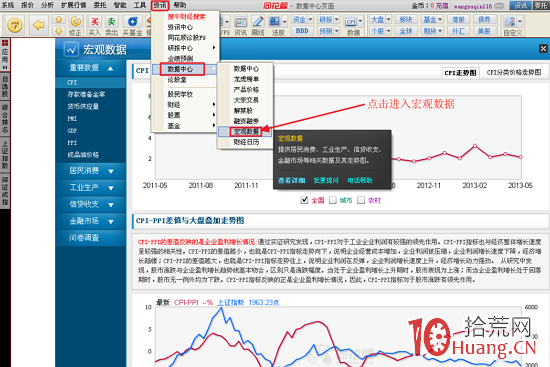Click the BBD toolbar button
This screenshot has height=367, width=550.
coord(302,31)
